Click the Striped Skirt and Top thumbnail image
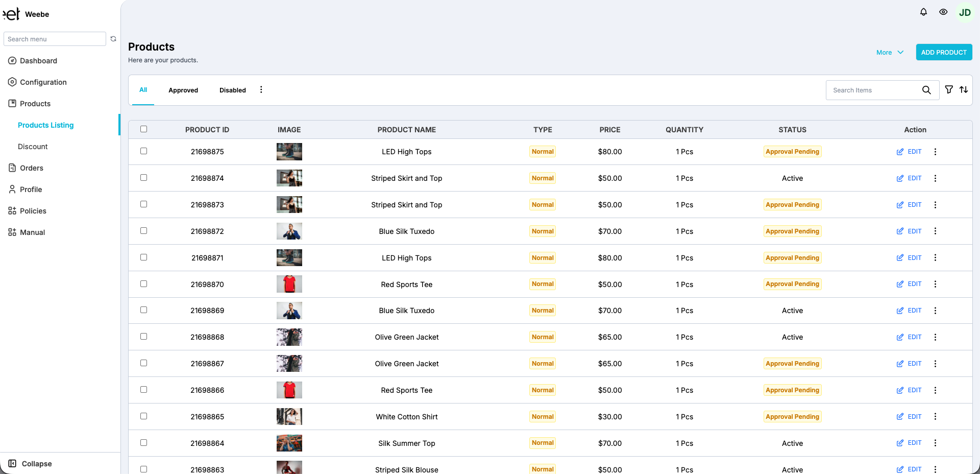The height and width of the screenshot is (474, 980). point(289,178)
